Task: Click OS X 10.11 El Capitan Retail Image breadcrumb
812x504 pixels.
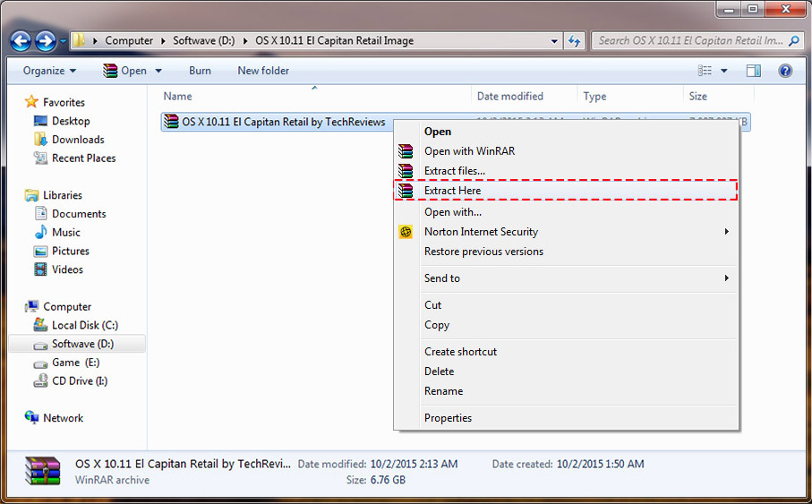Action: point(334,40)
